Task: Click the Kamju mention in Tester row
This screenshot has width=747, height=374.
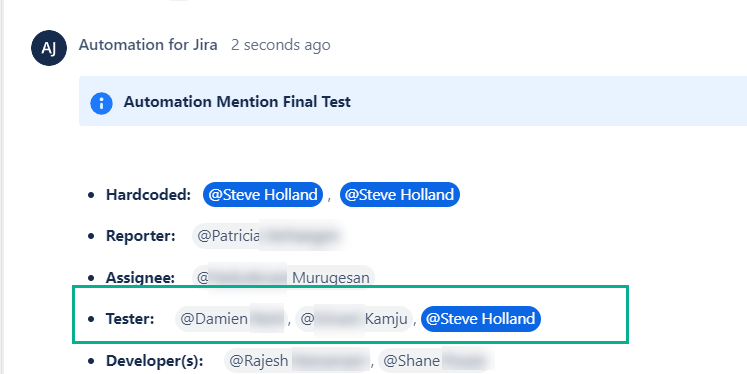Action: point(353,319)
